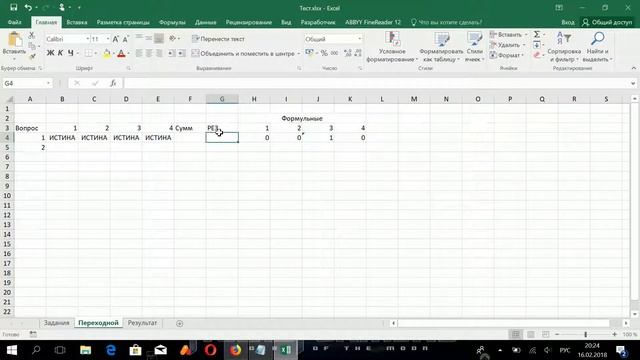Click the Page Layout view status bar icon

(531, 334)
